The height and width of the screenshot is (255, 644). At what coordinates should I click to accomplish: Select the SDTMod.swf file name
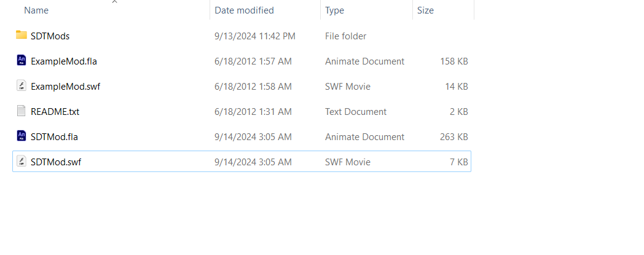[x=55, y=162]
